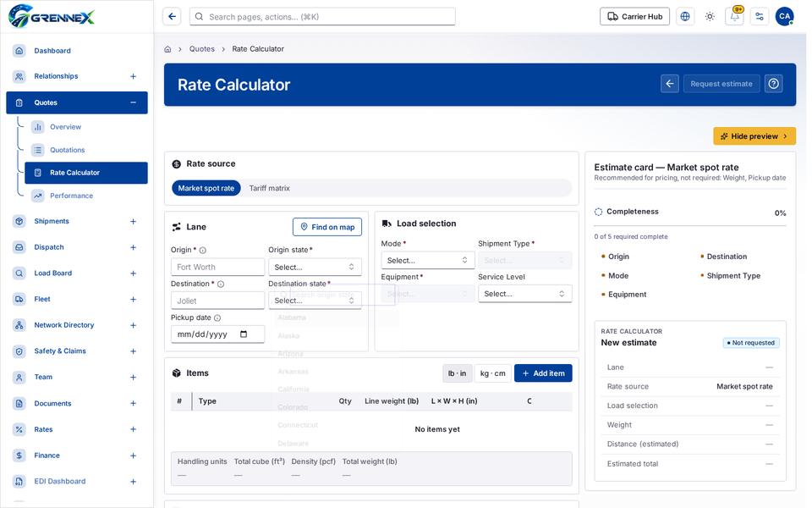The height and width of the screenshot is (508, 812).
Task: Click the back arrow beside the search bar
Action: 172,17
